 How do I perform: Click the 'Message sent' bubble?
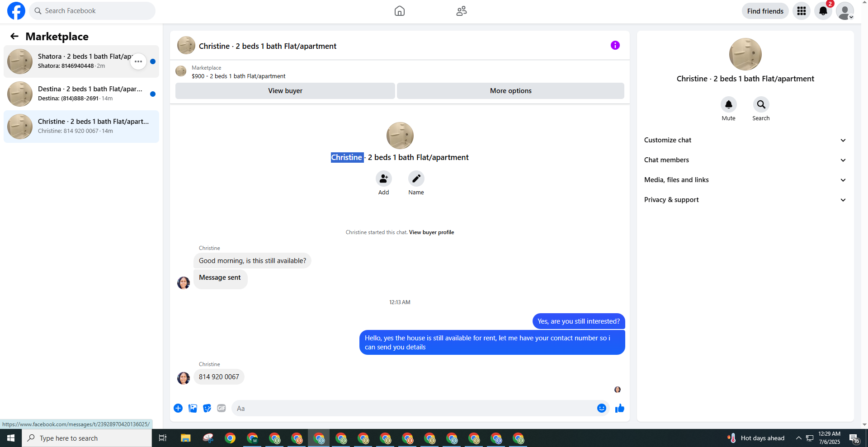(x=220, y=279)
